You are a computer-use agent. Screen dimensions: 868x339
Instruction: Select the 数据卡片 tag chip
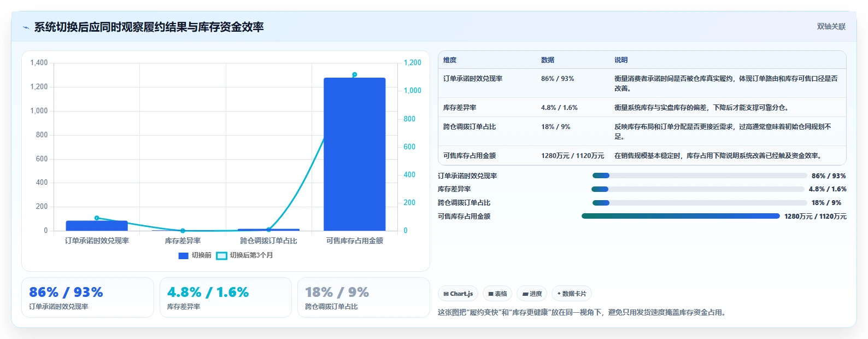[572, 294]
